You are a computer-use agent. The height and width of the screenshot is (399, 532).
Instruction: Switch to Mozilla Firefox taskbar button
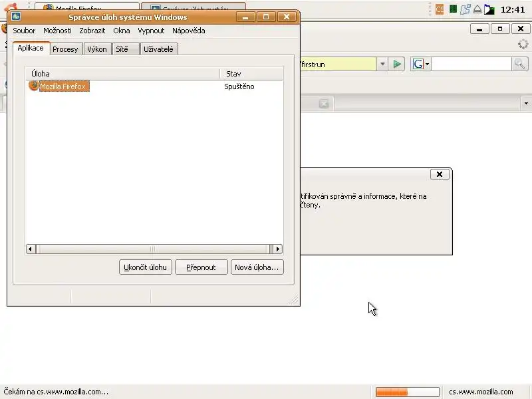click(x=87, y=7)
